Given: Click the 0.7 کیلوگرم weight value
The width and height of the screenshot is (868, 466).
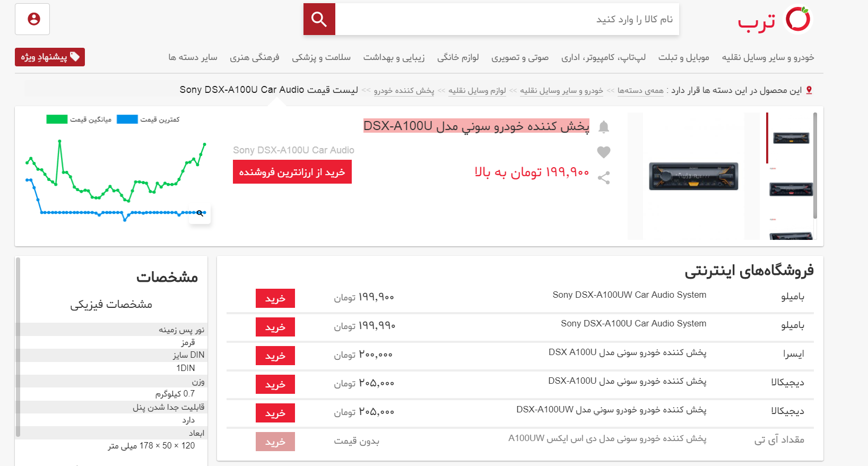Looking at the screenshot, I should point(175,394).
